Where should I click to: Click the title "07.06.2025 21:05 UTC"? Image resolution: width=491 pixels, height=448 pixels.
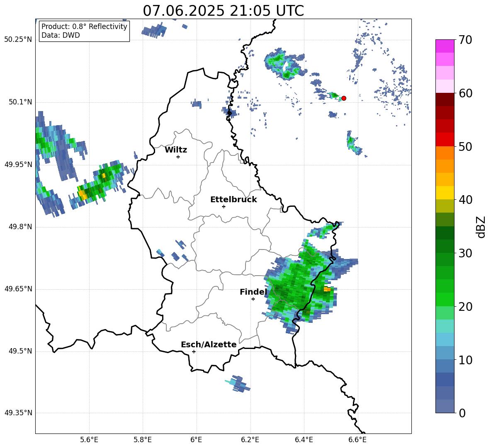point(223,11)
